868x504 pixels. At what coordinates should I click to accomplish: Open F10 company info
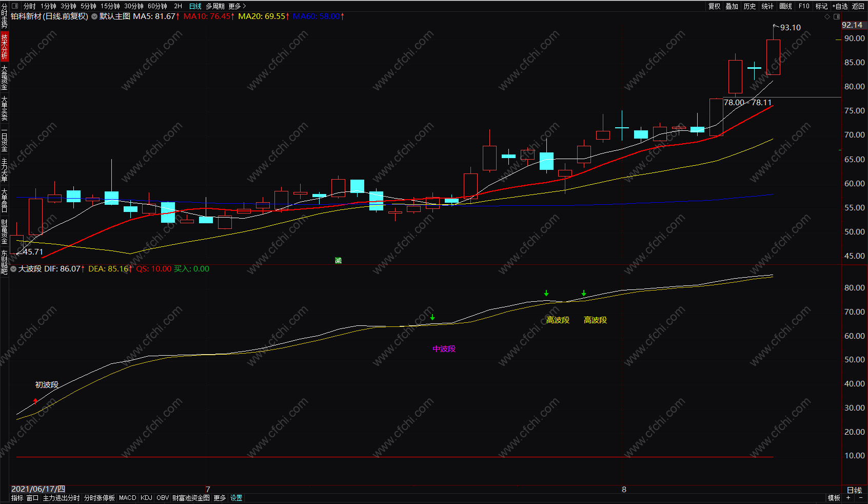tap(804, 6)
